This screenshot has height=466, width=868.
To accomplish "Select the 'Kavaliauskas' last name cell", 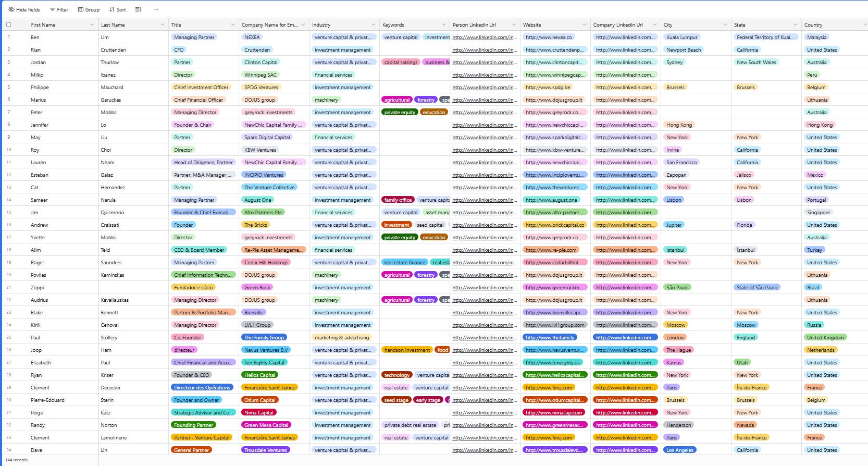I will click(133, 300).
